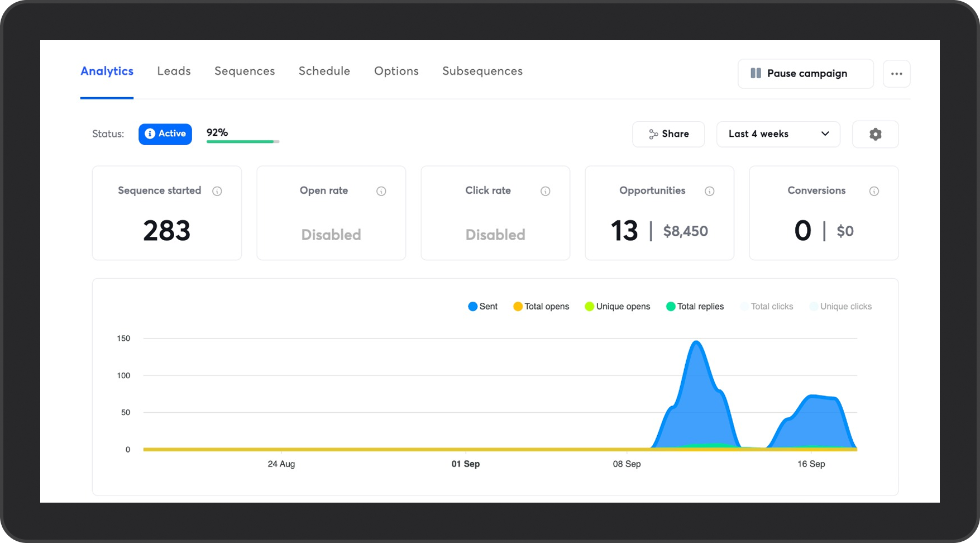Switch to the Analytics tab
This screenshot has height=543, width=980.
tap(107, 71)
